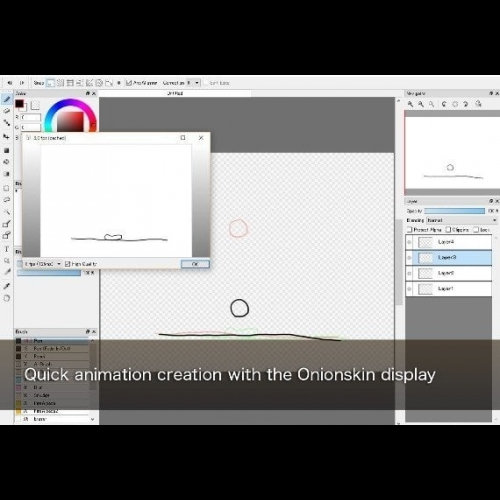
Task: Click zoom in icon in Navigator panel
Action: coord(410,104)
